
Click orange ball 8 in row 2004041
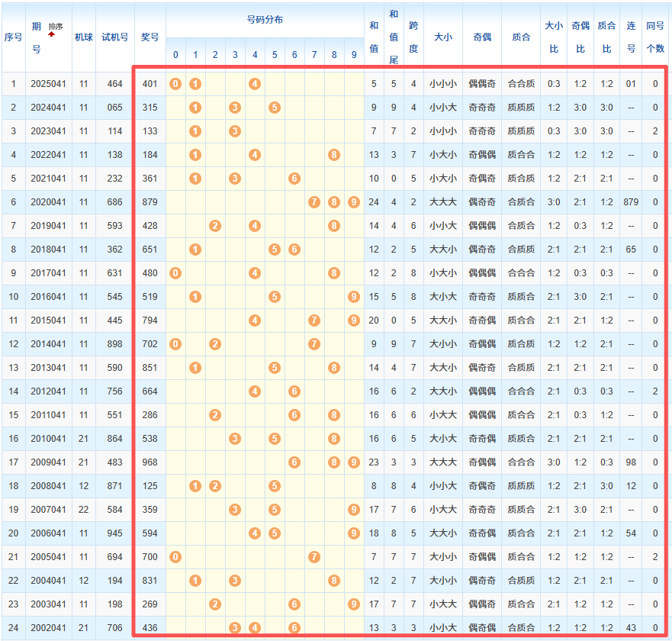pos(334,581)
